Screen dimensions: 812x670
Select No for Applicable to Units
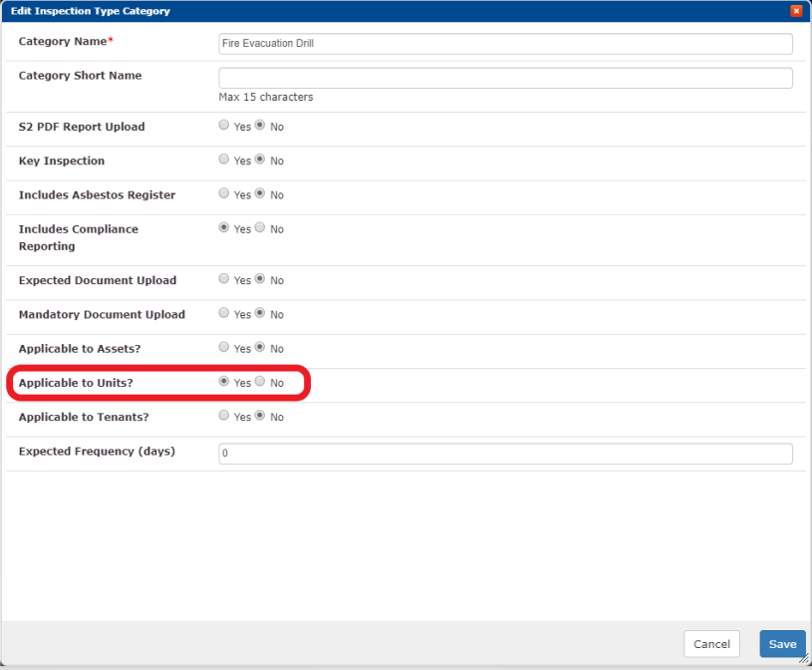260,382
